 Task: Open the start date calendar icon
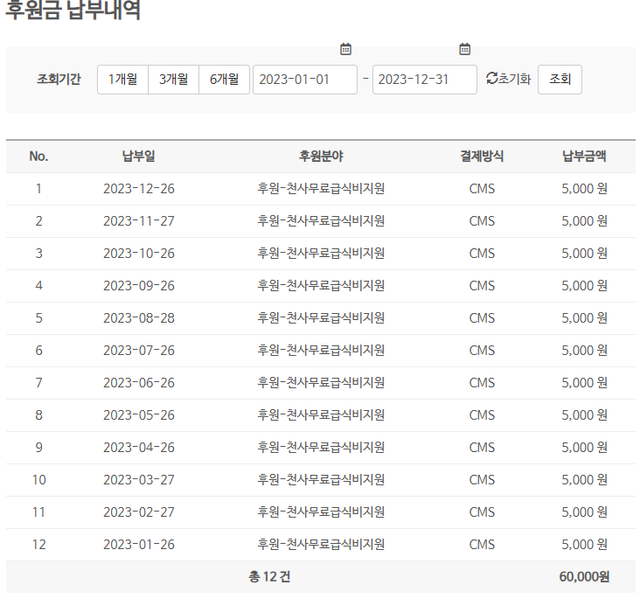point(346,48)
